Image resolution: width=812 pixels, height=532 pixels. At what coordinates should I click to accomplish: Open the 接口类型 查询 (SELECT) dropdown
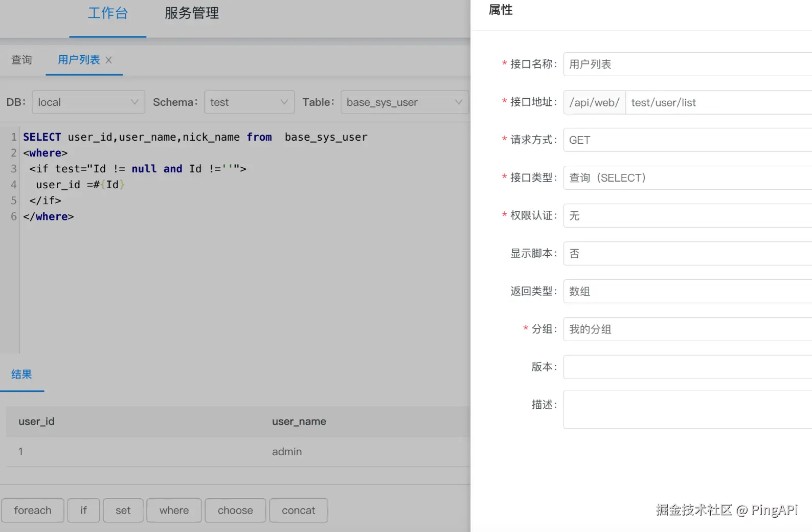click(x=687, y=178)
